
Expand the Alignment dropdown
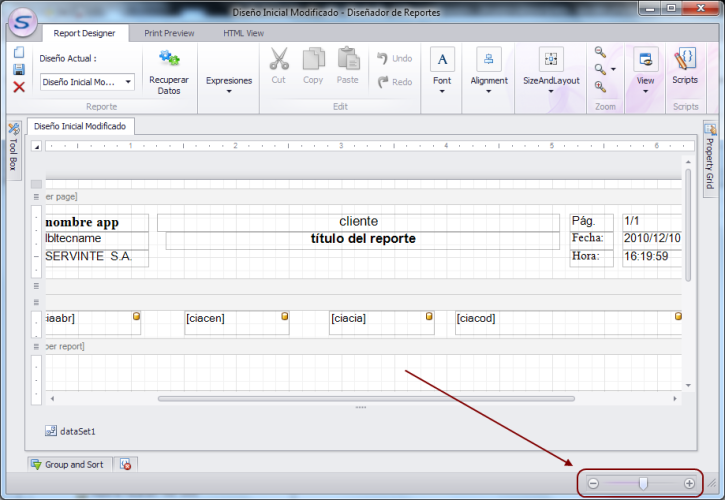pos(489,69)
